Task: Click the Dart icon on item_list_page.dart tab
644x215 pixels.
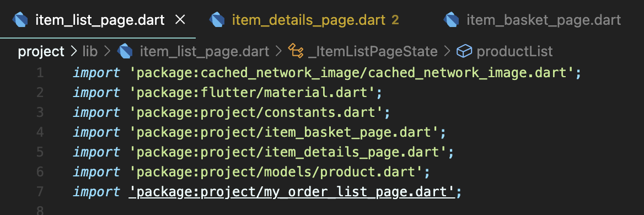Action: click(20, 20)
